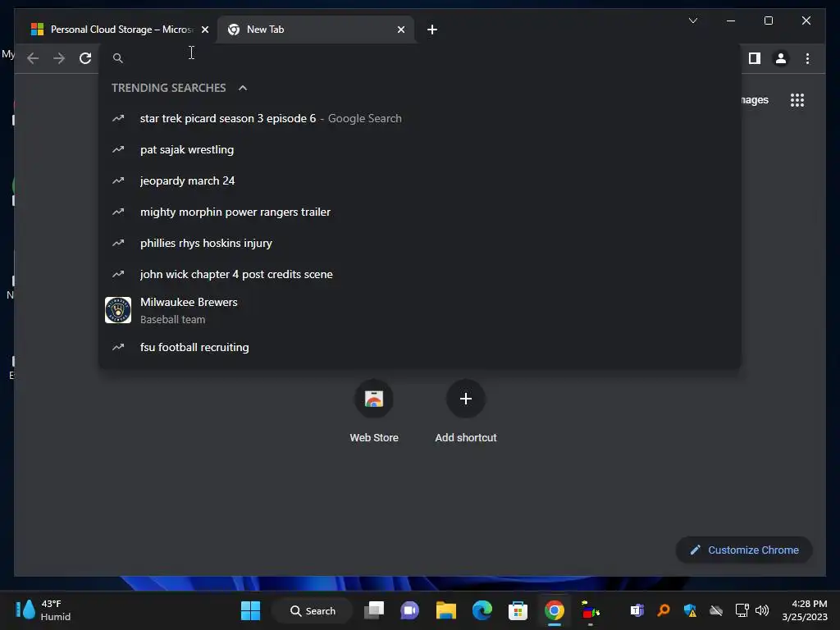Select phillies rhys hoskins injury suggestion
The height and width of the screenshot is (630, 840).
click(x=420, y=243)
